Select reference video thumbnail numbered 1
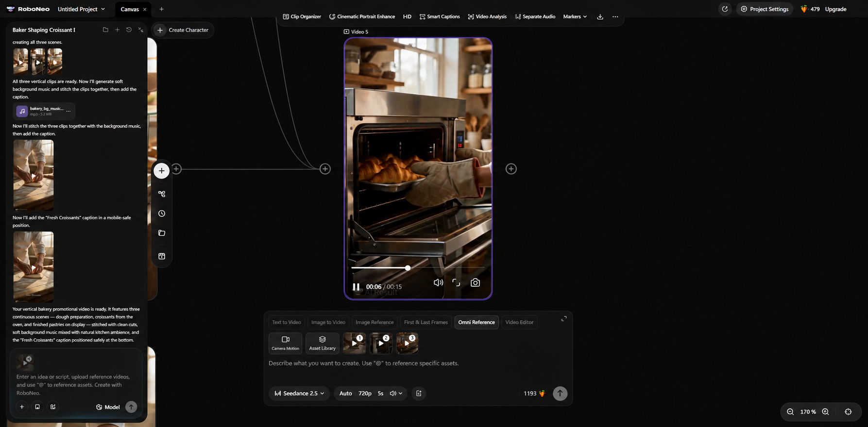This screenshot has height=427, width=868. coord(354,343)
